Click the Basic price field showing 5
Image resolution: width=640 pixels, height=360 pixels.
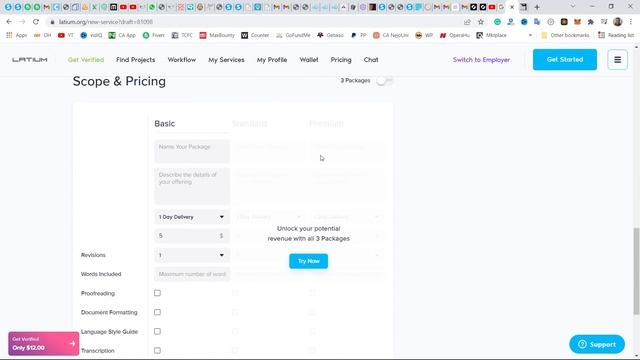click(x=191, y=236)
